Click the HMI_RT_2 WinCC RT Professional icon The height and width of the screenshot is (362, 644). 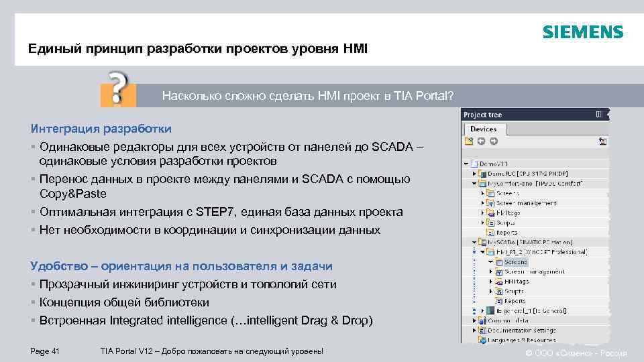click(490, 252)
